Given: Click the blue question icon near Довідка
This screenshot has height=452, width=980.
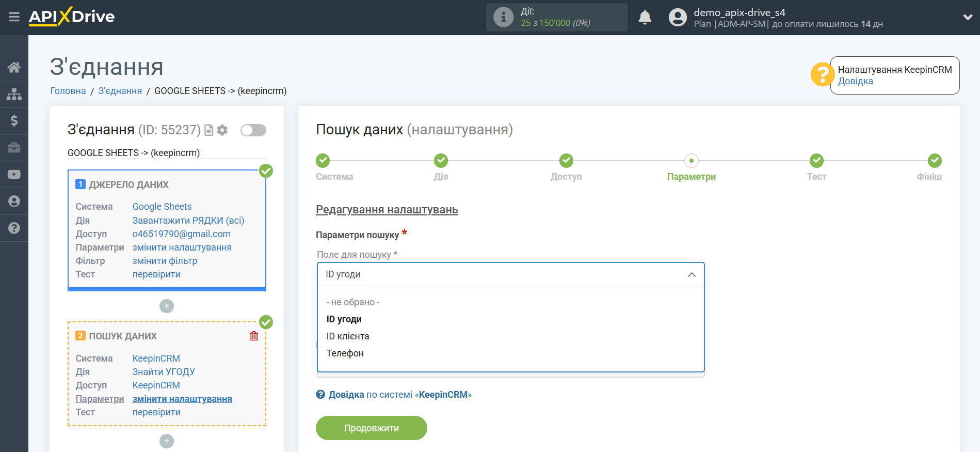Looking at the screenshot, I should [x=320, y=395].
